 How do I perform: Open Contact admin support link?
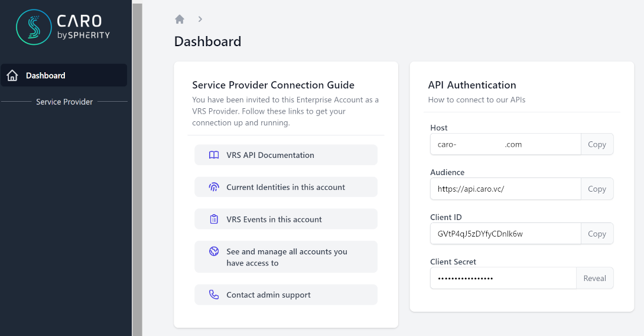point(286,295)
